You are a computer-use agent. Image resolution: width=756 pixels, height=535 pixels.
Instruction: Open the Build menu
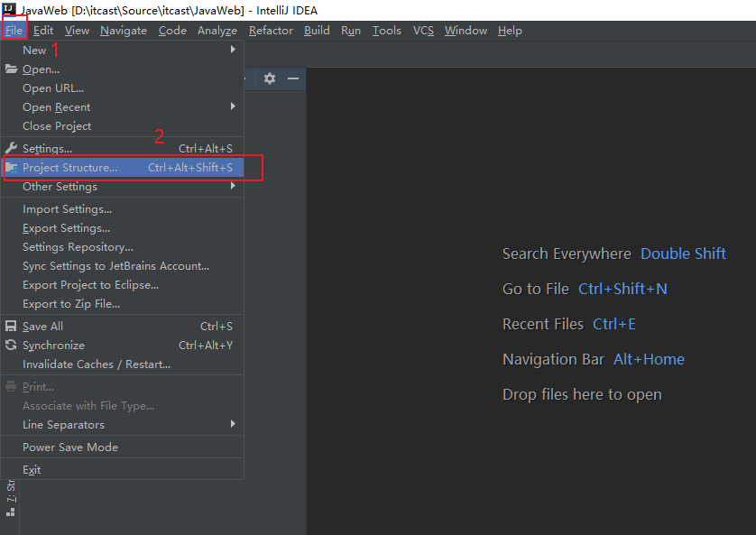pyautogui.click(x=317, y=31)
